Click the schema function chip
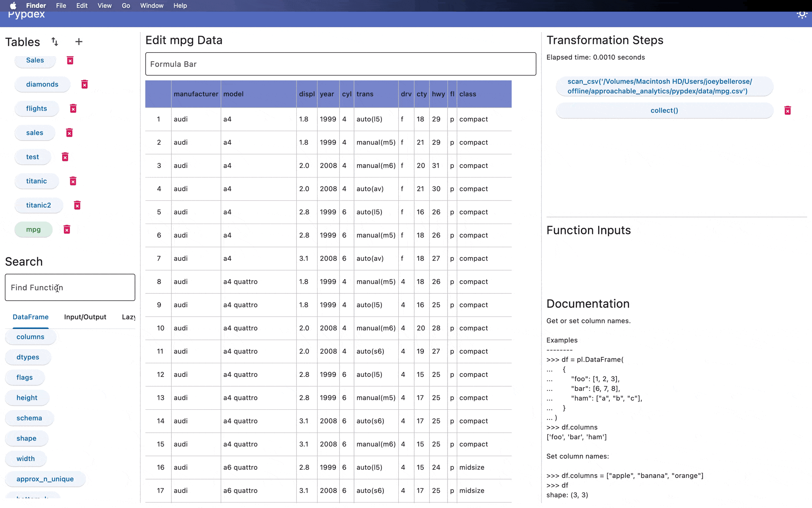 (29, 418)
